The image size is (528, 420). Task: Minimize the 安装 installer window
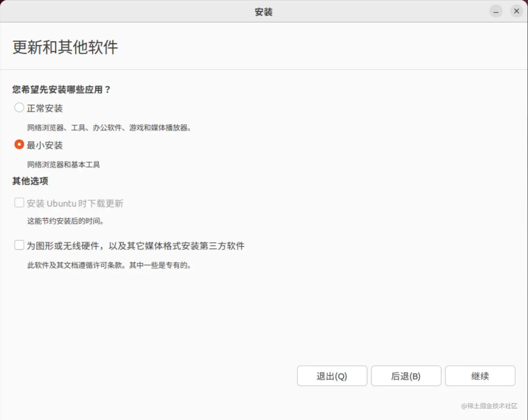(496, 12)
